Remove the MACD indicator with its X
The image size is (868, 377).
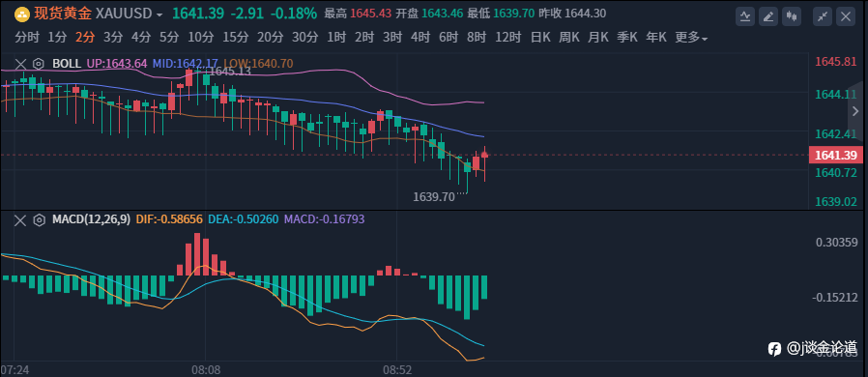pyautogui.click(x=20, y=220)
